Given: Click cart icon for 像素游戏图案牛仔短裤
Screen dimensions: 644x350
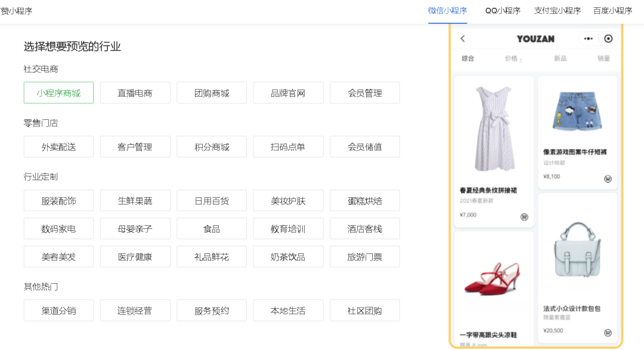Looking at the screenshot, I should click(x=608, y=179).
